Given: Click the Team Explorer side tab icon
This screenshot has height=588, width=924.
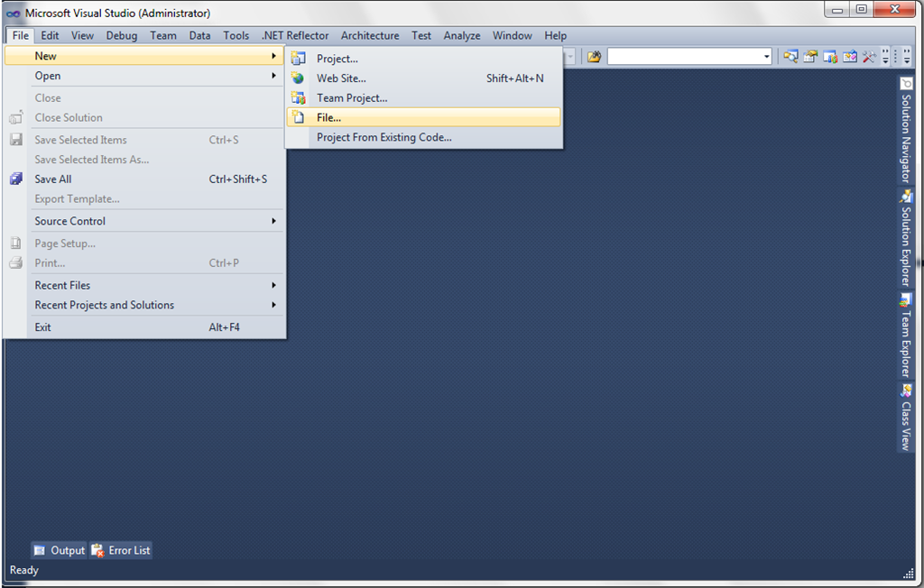Looking at the screenshot, I should 906,300.
